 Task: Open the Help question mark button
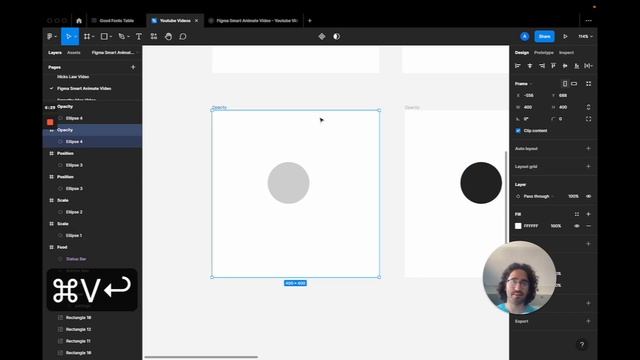[582, 345]
